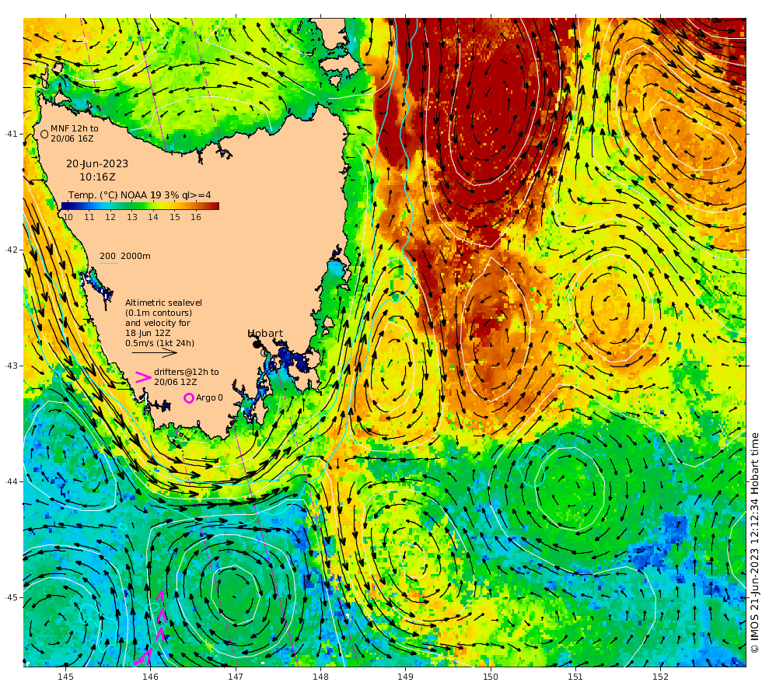Click the temperature color scale bar
This screenshot has width=762, height=700.
coord(141,206)
